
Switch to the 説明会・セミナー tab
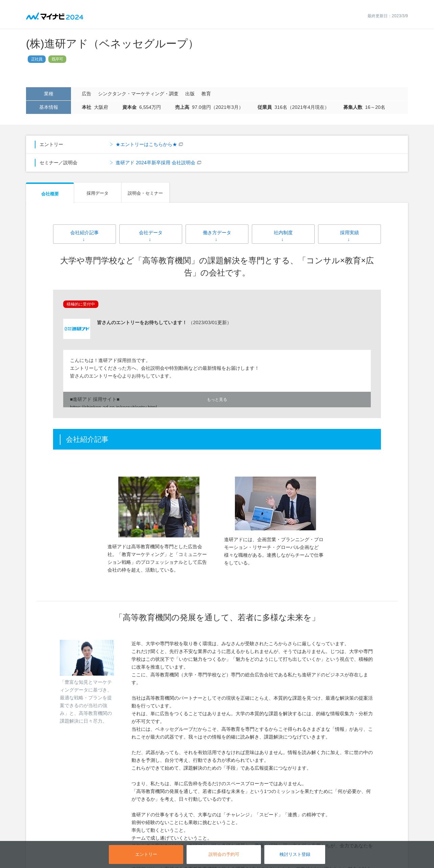pyautogui.click(x=145, y=193)
